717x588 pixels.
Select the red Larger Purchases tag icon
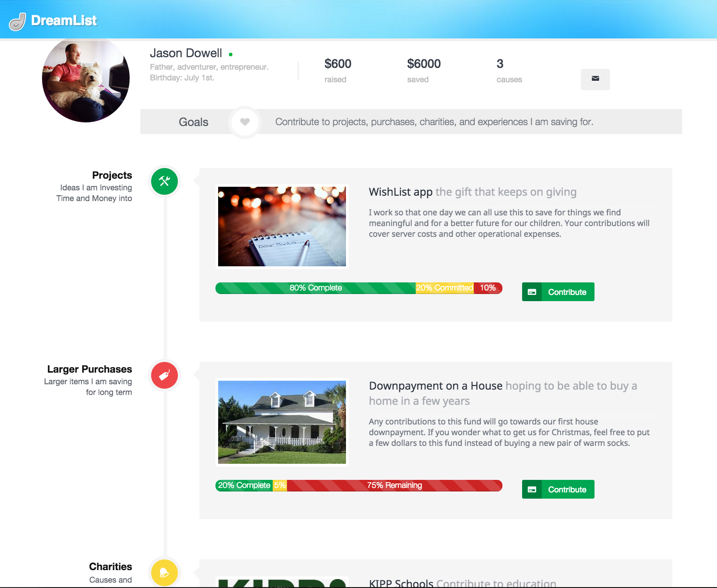tap(164, 375)
